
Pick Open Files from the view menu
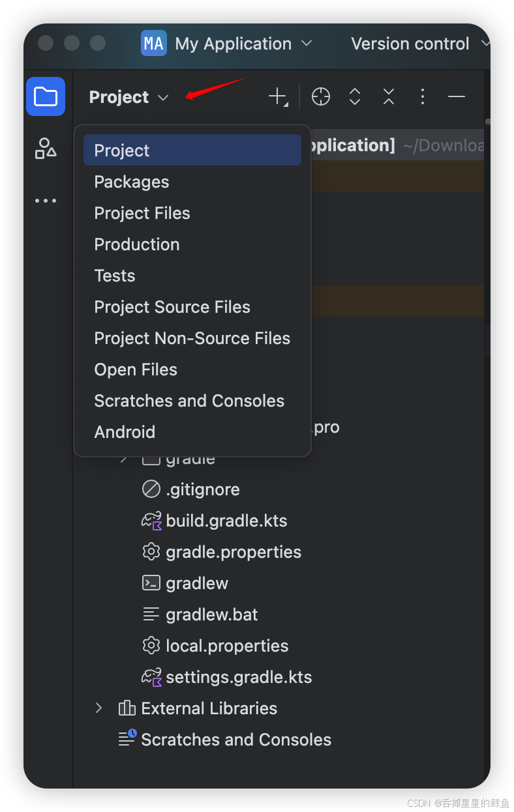click(136, 370)
